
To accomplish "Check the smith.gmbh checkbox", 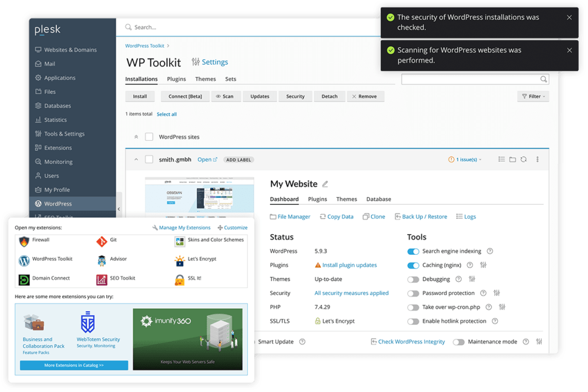I will pyautogui.click(x=149, y=160).
